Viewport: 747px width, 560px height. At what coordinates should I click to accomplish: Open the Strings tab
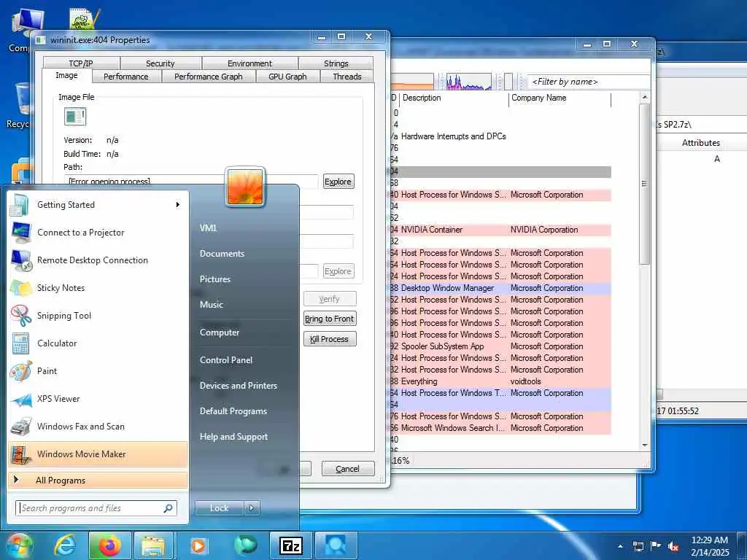336,63
